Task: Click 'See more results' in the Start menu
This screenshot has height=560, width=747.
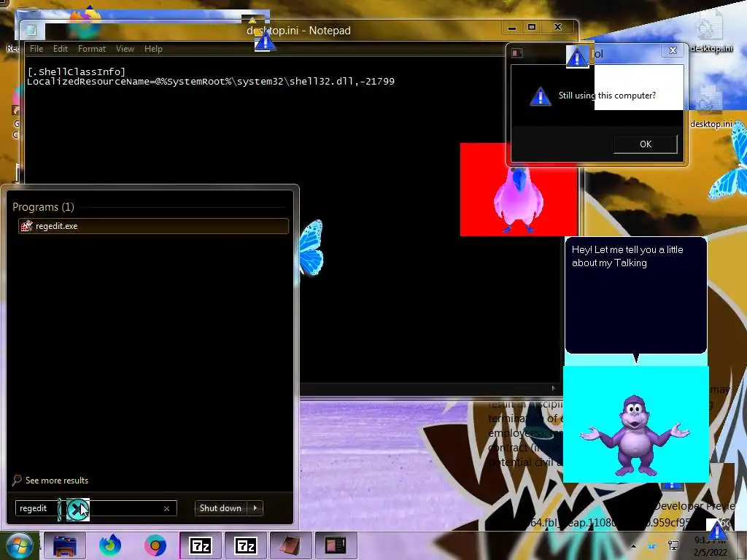Action: [57, 481]
